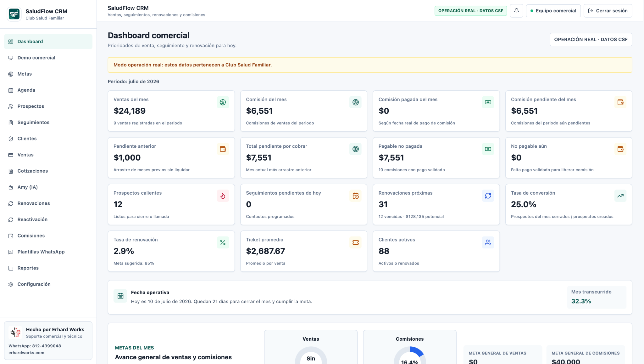Click the $1,000 Pendiente anterior amount

tap(127, 158)
